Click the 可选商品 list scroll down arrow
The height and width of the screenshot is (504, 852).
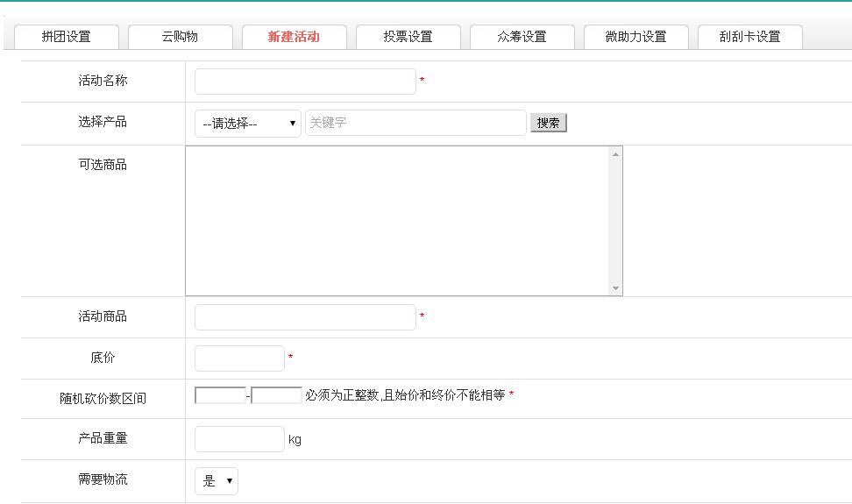click(615, 288)
